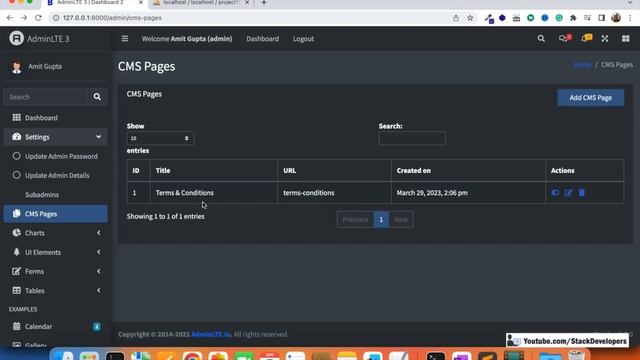Screen dimensions: 640x360
Task: Expand the Charts sidebar menu
Action: click(56, 233)
